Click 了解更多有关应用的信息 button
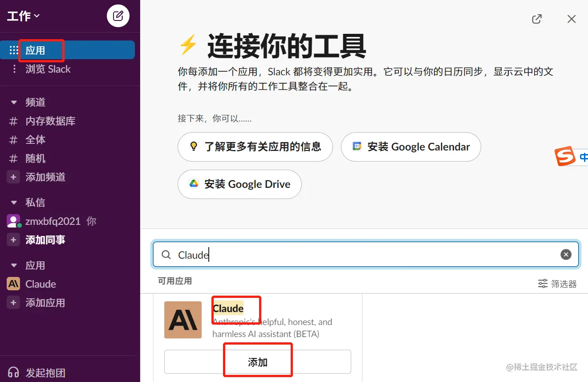 coord(255,147)
